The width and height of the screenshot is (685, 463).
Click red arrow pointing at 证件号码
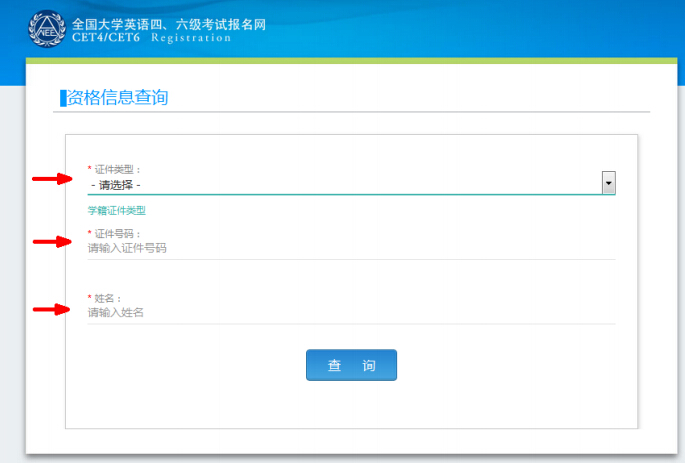coord(51,241)
